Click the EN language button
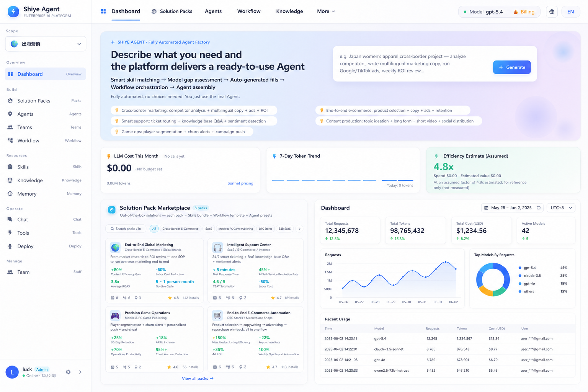This screenshot has width=588, height=392. tap(570, 12)
